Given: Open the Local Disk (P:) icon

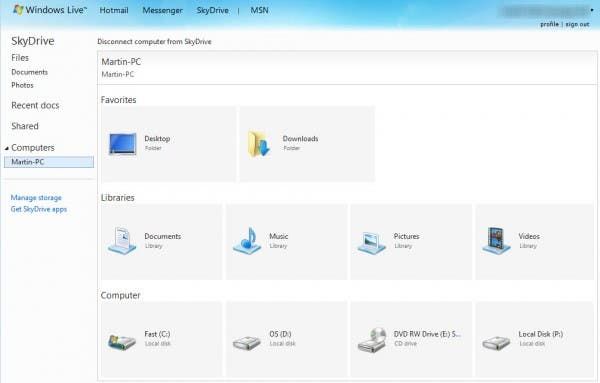Looking at the screenshot, I should tap(496, 342).
